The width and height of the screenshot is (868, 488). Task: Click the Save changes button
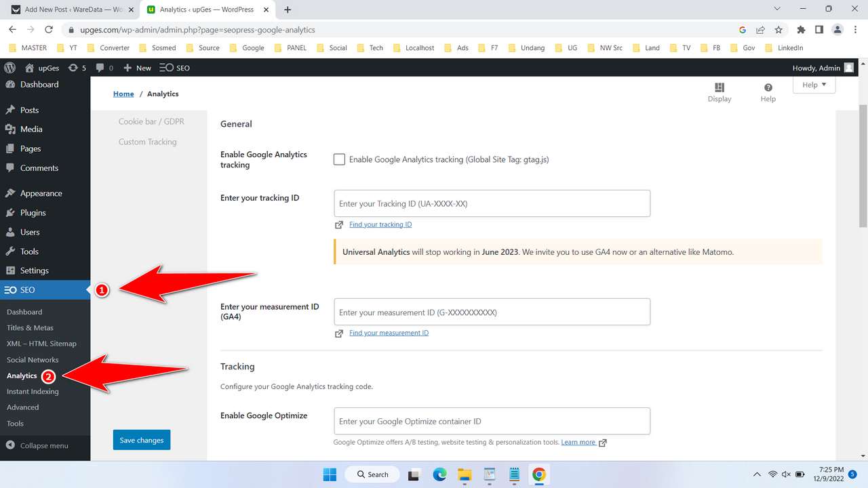141,439
